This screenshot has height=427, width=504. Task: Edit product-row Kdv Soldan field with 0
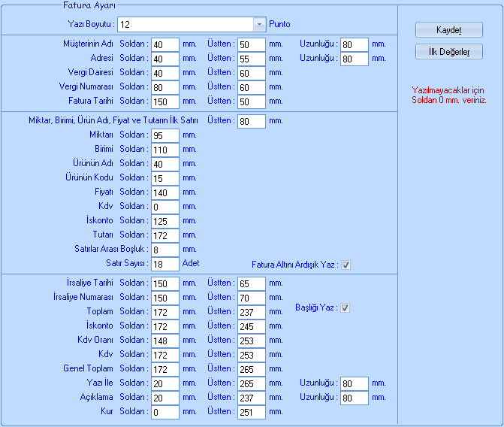[165, 207]
